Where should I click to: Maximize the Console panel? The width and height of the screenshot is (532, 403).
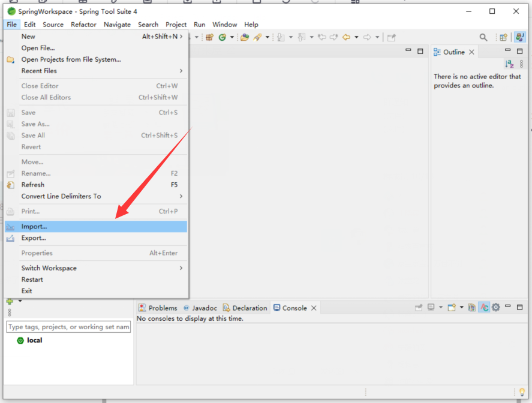pos(520,307)
